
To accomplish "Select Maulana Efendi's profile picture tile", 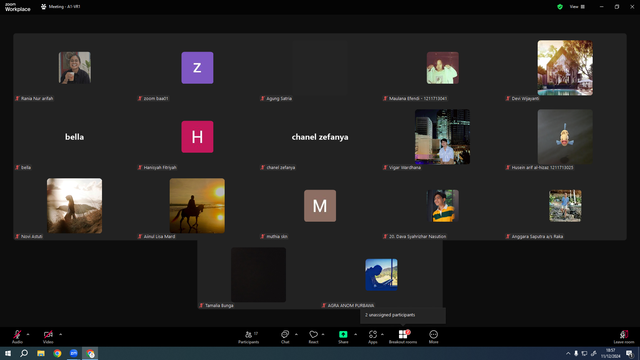I will 442,68.
